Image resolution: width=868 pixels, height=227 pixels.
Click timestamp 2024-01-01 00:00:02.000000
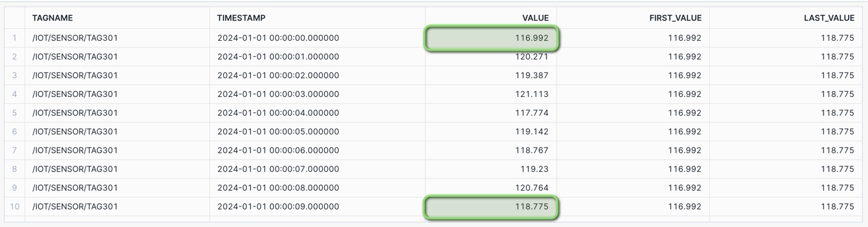coord(278,76)
